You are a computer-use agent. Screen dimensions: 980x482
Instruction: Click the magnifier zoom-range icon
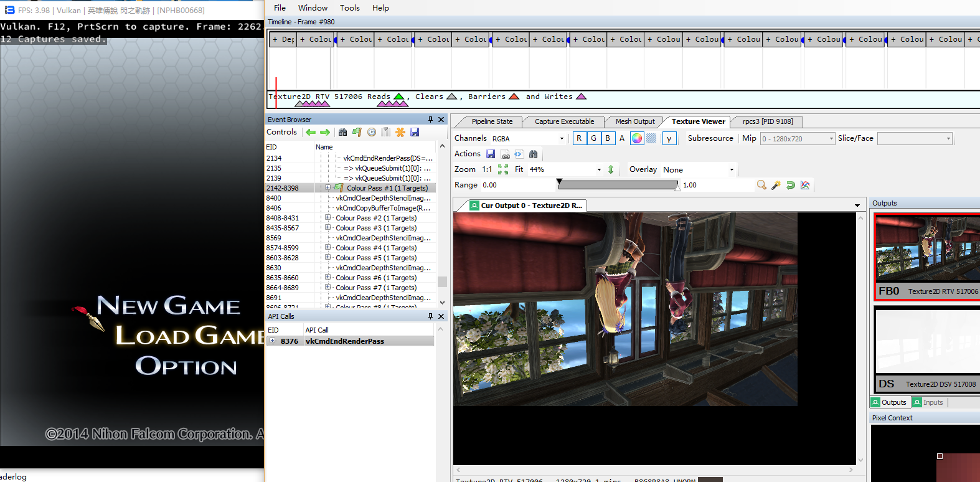pos(761,185)
